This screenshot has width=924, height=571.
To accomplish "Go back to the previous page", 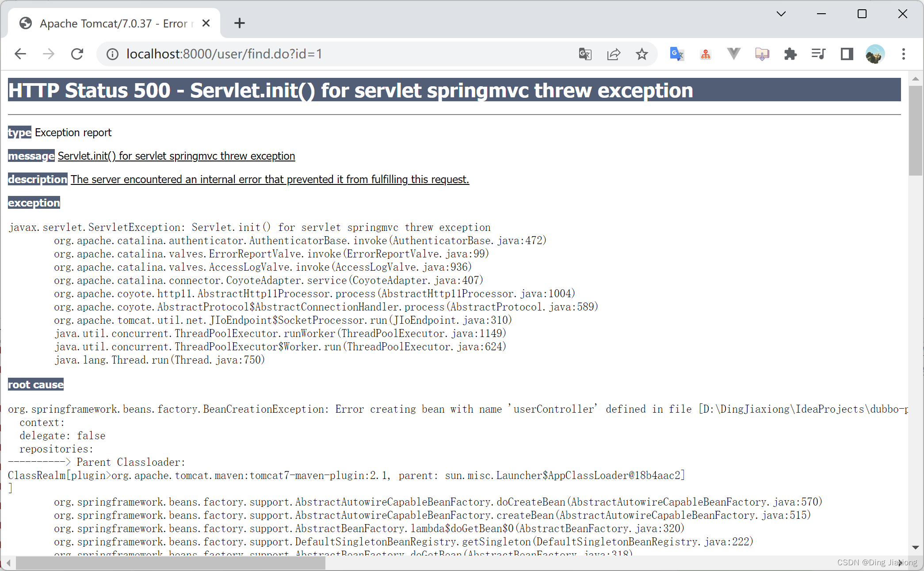I will (x=20, y=54).
